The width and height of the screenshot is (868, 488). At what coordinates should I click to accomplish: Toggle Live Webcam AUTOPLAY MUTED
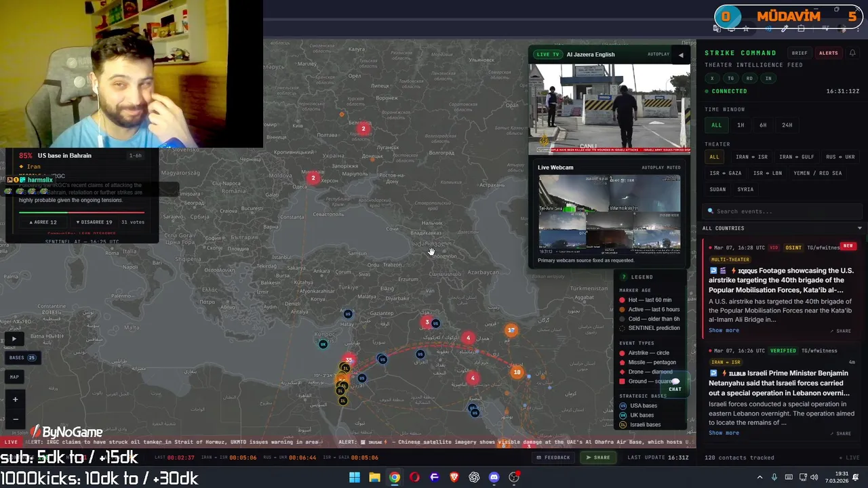click(x=661, y=167)
